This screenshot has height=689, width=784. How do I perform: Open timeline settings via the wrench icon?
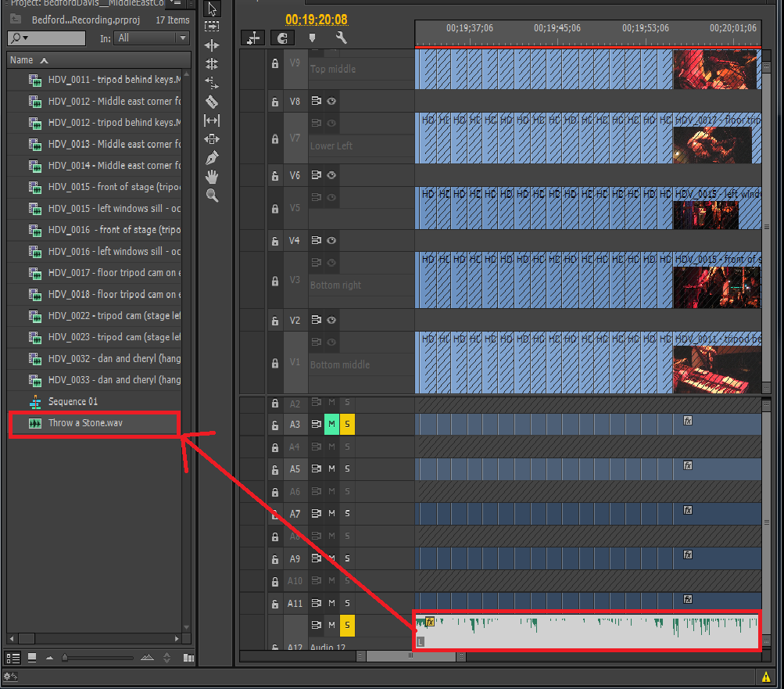pyautogui.click(x=341, y=38)
